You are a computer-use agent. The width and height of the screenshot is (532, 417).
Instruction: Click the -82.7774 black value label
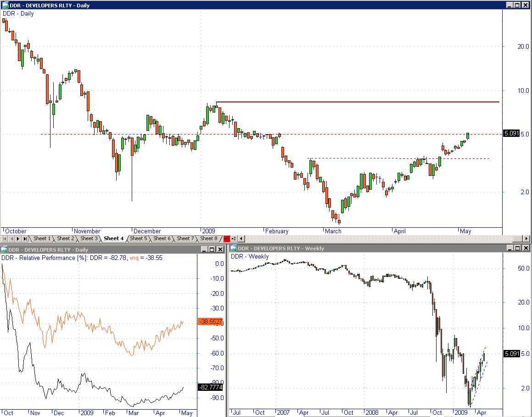pos(210,387)
